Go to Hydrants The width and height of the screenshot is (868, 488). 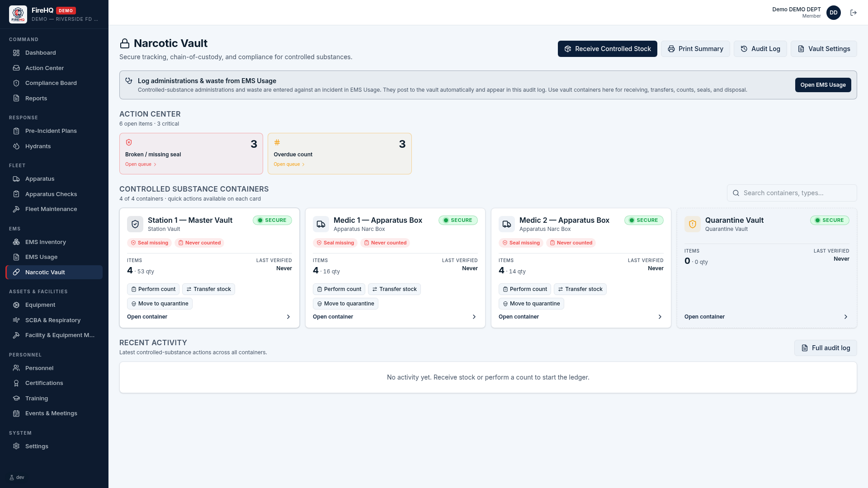click(x=54, y=146)
